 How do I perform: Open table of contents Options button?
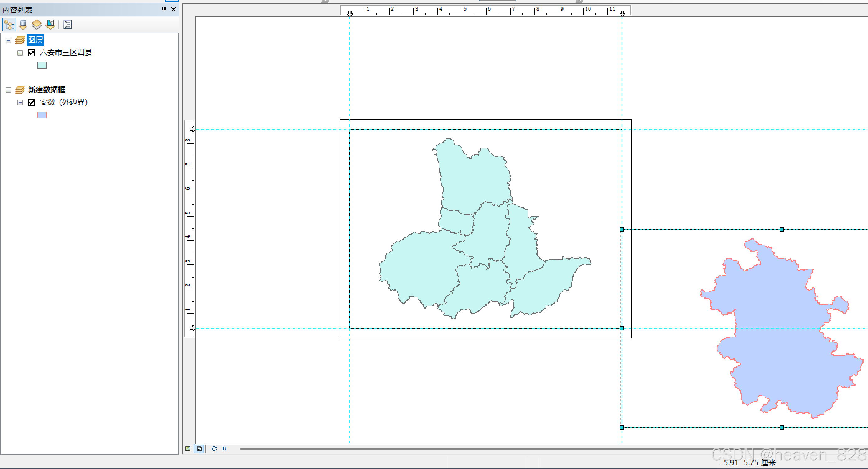68,25
